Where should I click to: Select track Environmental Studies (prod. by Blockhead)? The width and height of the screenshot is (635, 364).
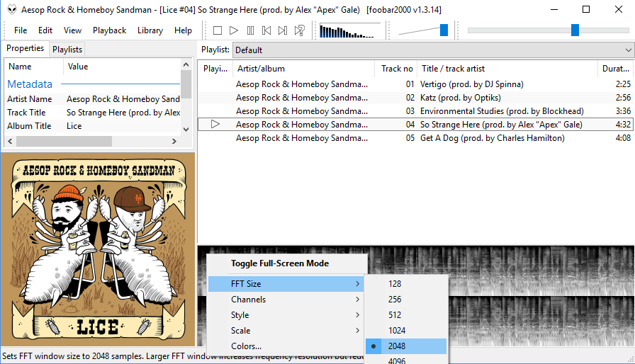[415, 110]
